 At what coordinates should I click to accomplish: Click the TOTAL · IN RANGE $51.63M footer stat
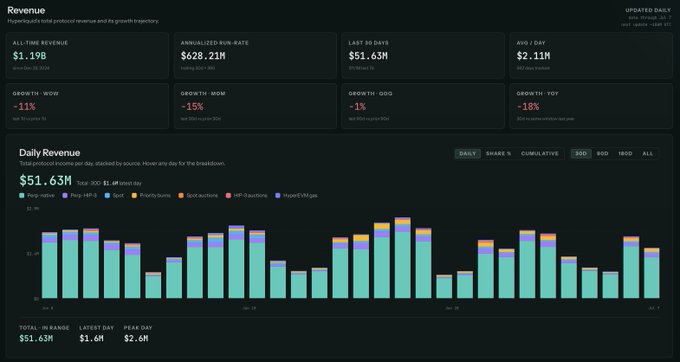44,334
